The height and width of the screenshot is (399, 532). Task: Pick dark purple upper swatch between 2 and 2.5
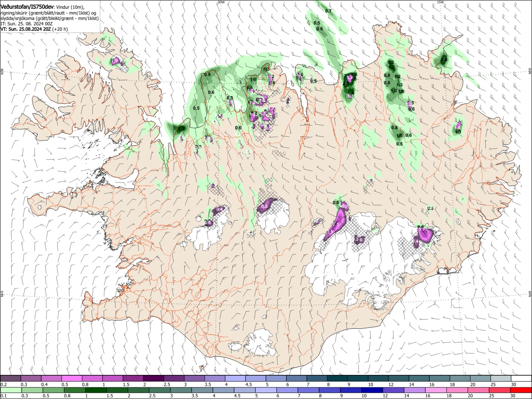[153, 378]
